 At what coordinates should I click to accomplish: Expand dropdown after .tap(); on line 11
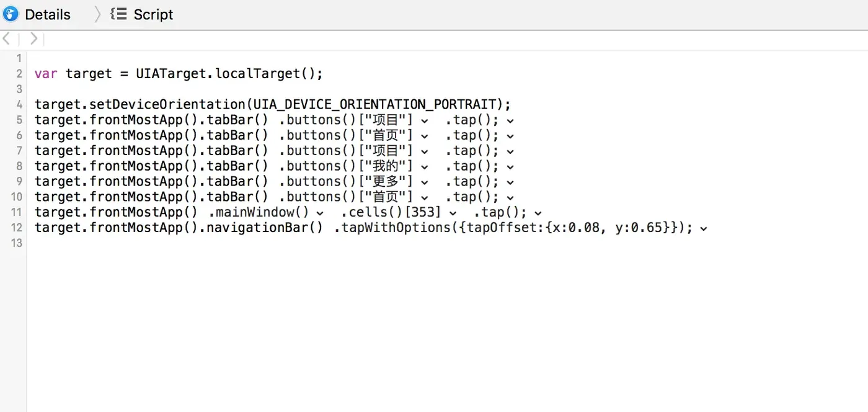(538, 213)
